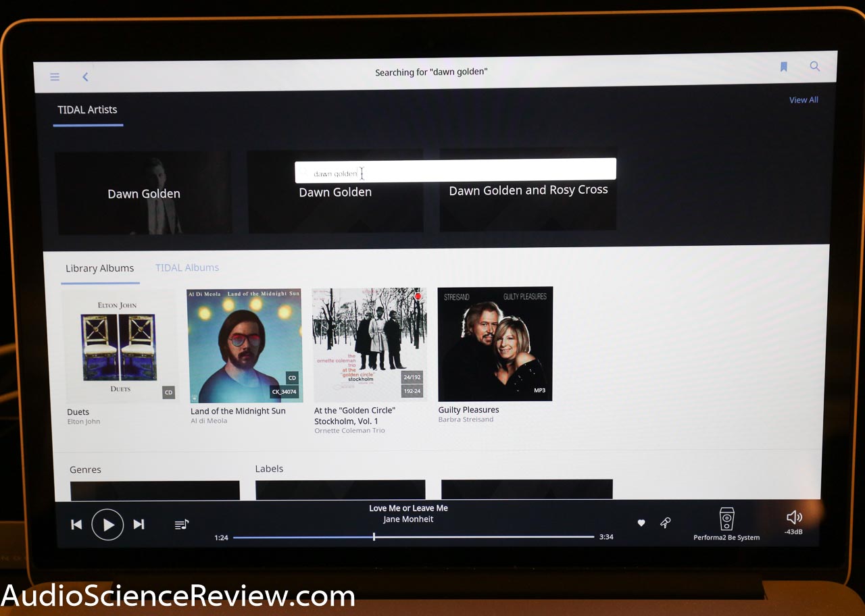
Task: Click the search magnifier icon
Action: coord(815,66)
